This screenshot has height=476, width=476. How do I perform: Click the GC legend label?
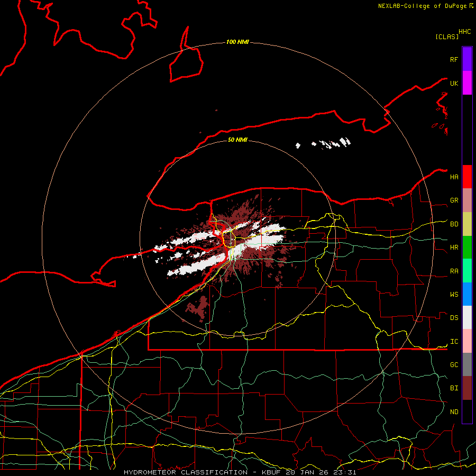pos(454,365)
